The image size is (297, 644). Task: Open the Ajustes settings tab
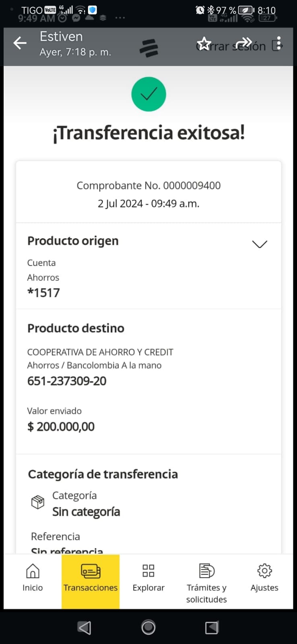tap(264, 578)
